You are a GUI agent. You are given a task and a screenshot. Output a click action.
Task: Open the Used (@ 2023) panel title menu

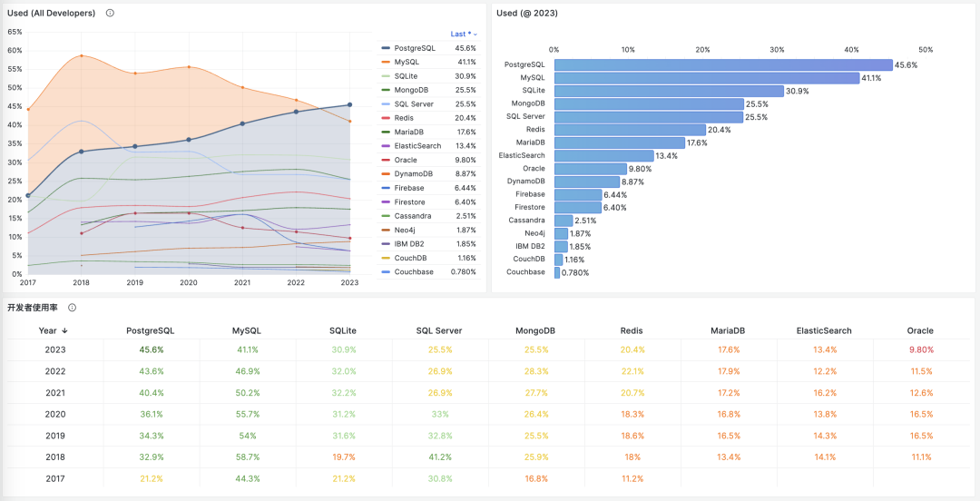[527, 13]
